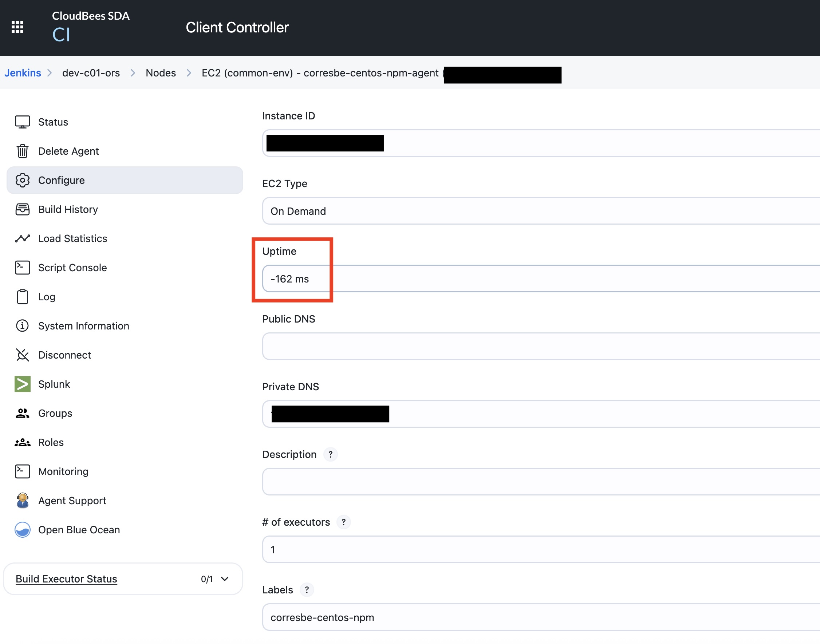Open help for # of executors
The height and width of the screenshot is (644, 820).
tap(344, 522)
